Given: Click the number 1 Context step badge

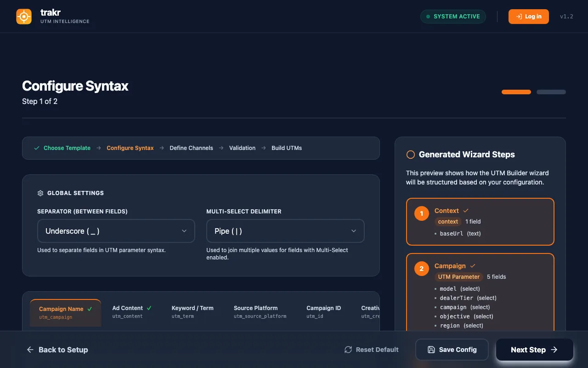Looking at the screenshot, I should point(421,214).
